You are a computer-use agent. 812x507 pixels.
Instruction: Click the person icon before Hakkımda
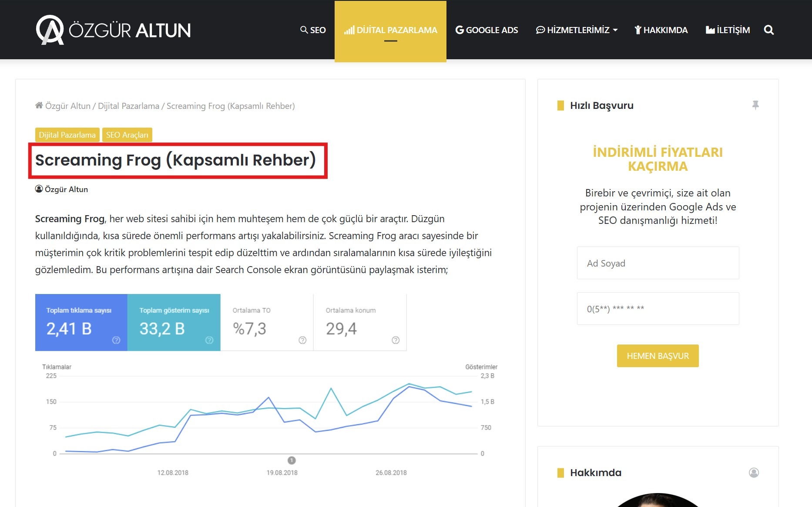coord(638,30)
